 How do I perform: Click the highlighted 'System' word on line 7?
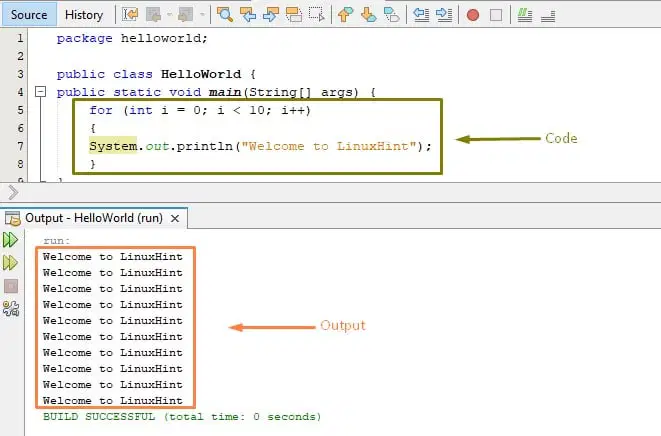[113, 146]
